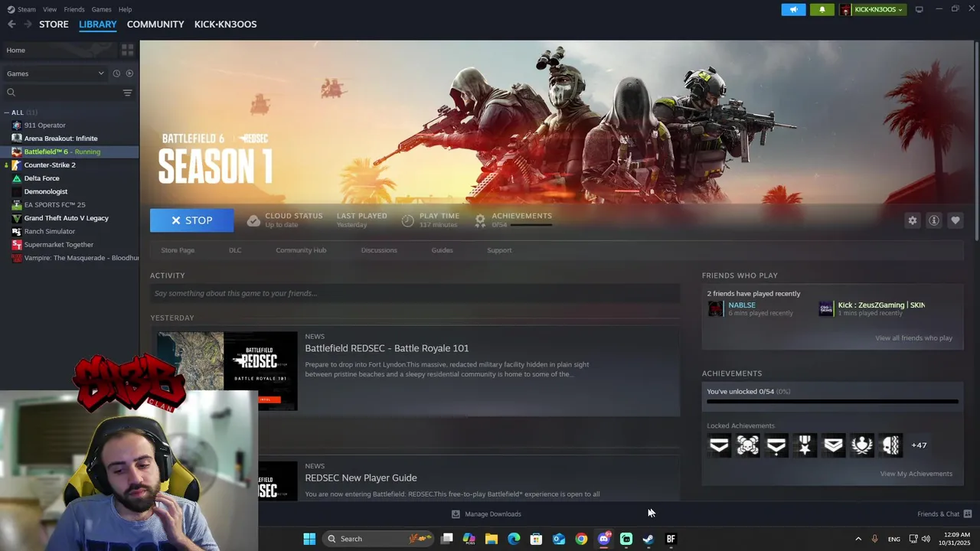The image size is (980, 551).
Task: Click the back navigation arrow
Action: [x=11, y=24]
